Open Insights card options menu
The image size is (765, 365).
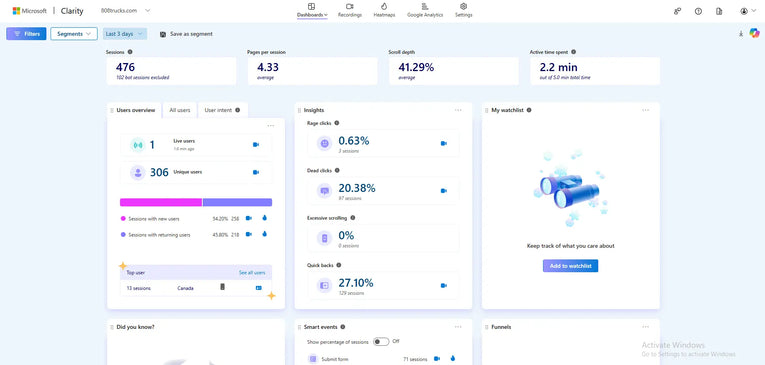click(458, 110)
